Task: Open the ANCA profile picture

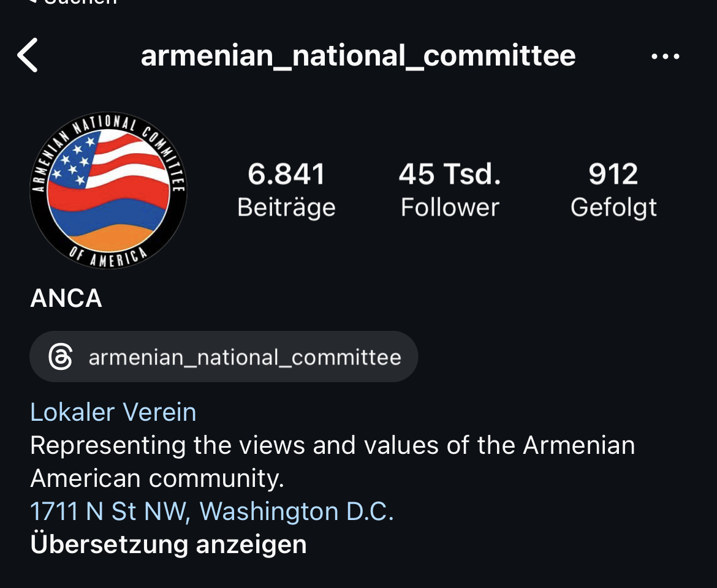Action: coord(108,190)
